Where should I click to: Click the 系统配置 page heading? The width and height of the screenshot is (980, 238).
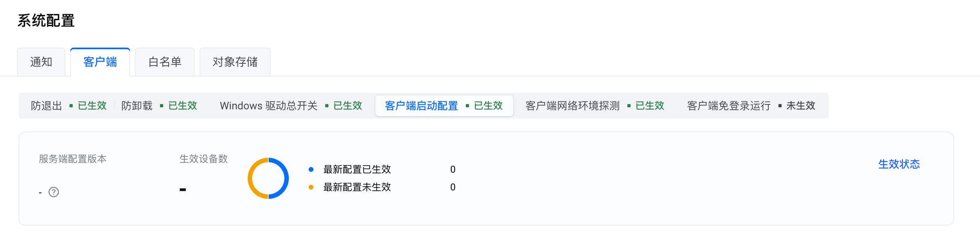(46, 21)
